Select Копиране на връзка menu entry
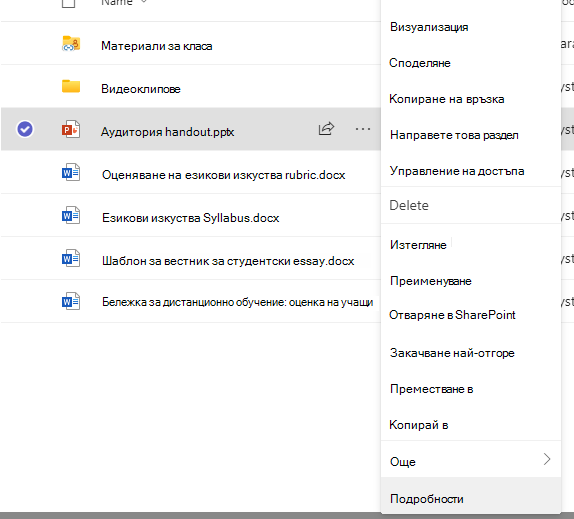The height and width of the screenshot is (519, 574). pyautogui.click(x=447, y=99)
